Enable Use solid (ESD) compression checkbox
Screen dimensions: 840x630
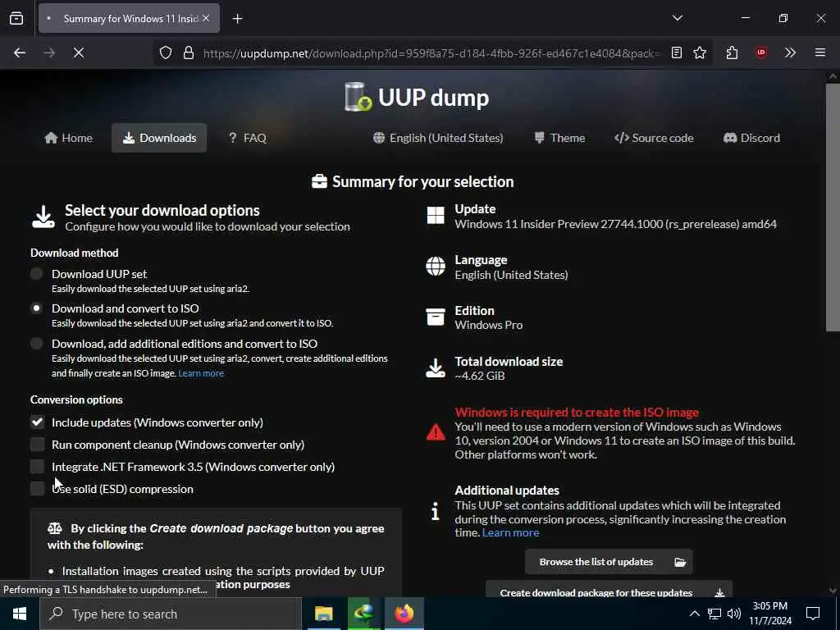(x=37, y=489)
